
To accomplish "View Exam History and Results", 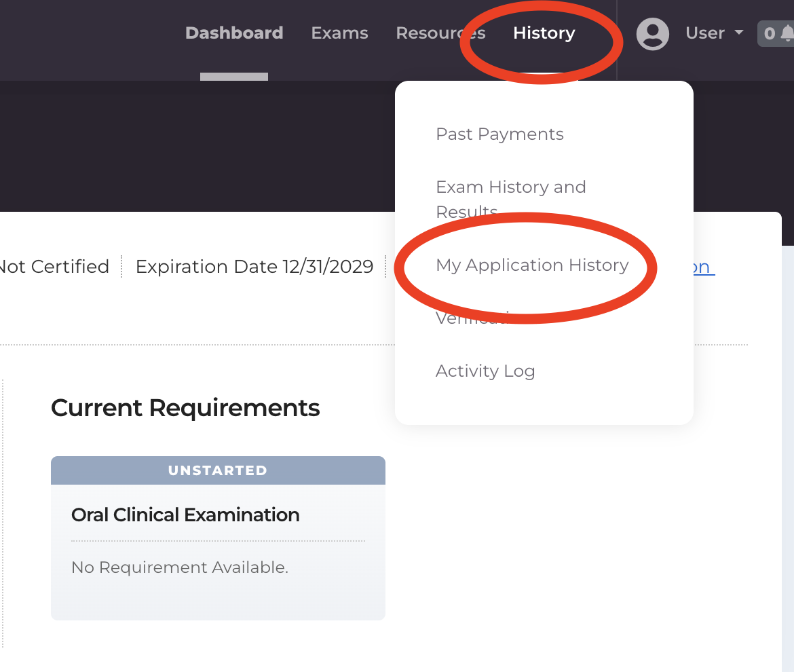I will [x=511, y=198].
